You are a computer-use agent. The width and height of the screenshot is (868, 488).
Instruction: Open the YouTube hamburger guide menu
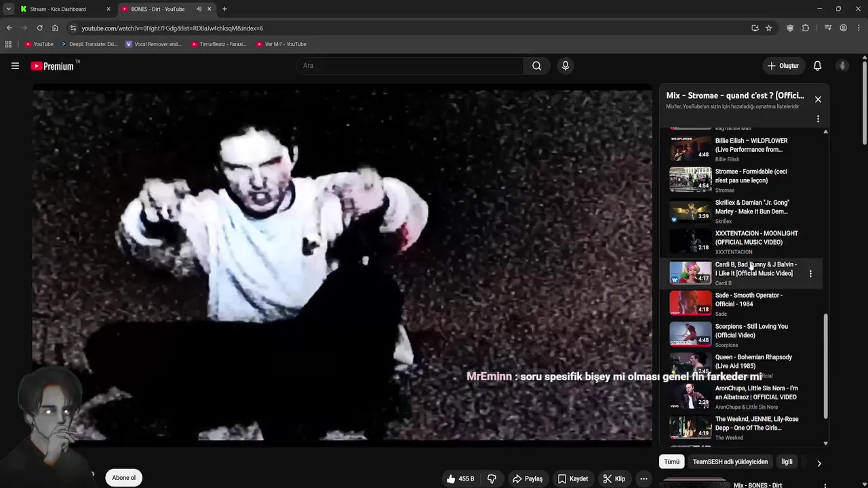15,66
